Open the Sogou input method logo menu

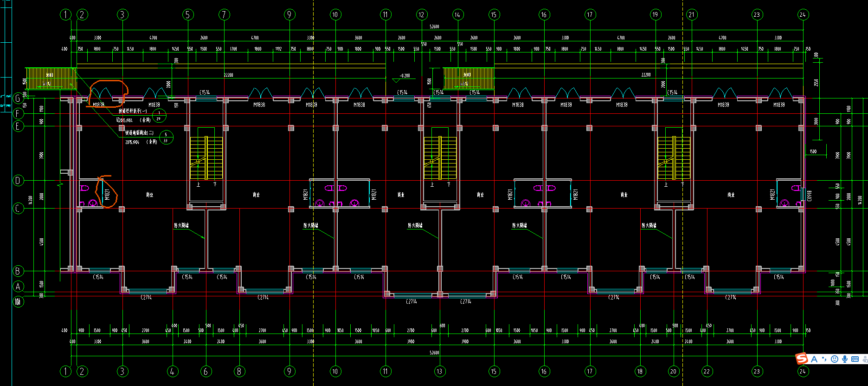pyautogui.click(x=801, y=359)
